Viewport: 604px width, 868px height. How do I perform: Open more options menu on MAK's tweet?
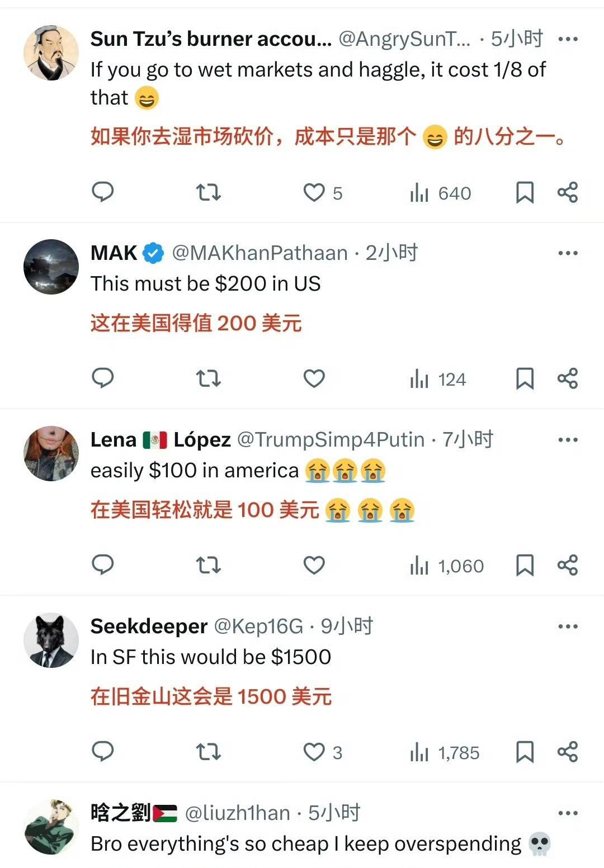568,253
